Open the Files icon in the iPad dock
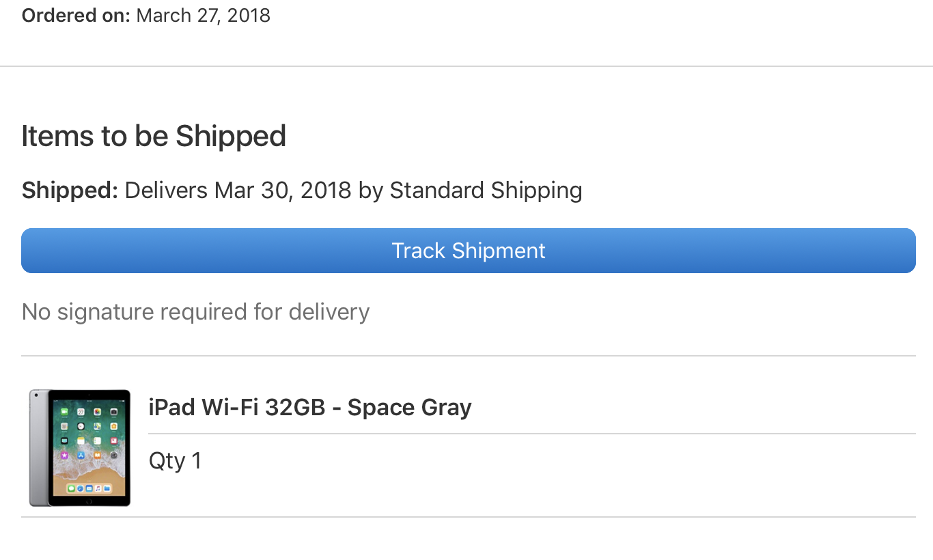The image size is (933, 560). tap(107, 488)
